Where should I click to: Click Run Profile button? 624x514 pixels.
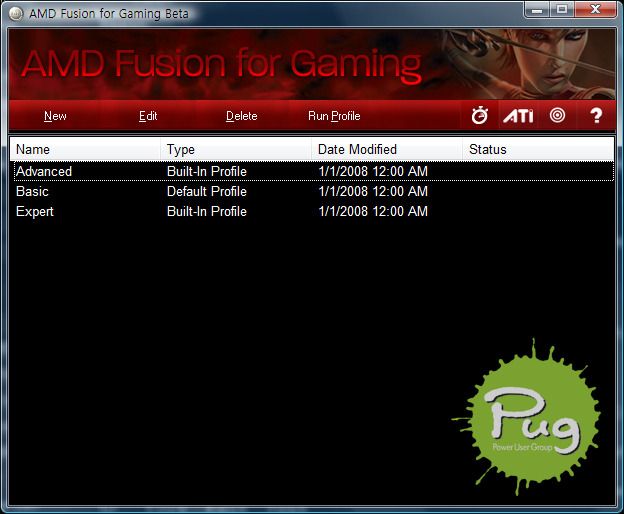334,116
